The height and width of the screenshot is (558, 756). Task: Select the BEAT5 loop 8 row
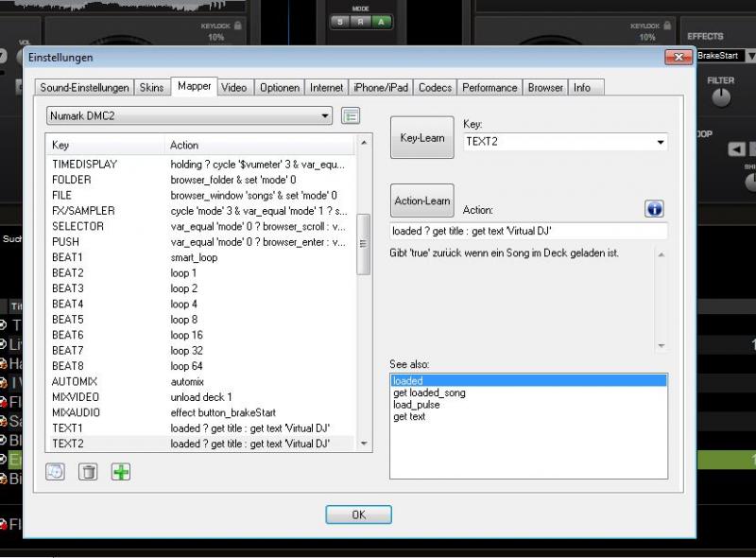200,319
